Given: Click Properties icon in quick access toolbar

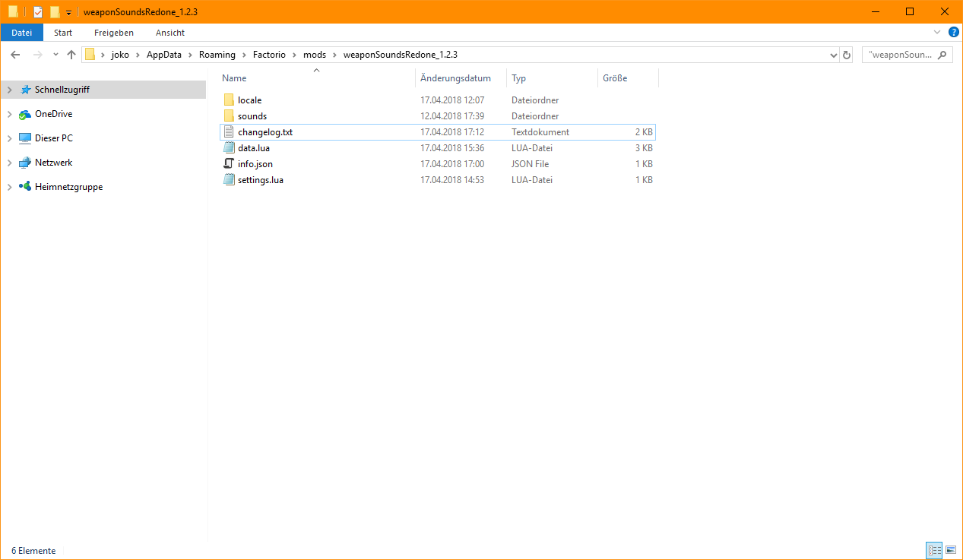Looking at the screenshot, I should (38, 12).
